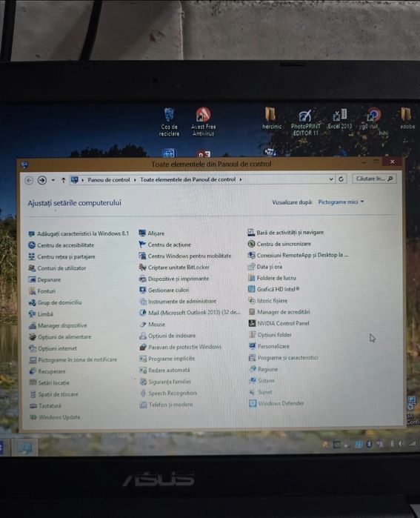
Task: Open the adobe desktop folder
Action: 407,119
